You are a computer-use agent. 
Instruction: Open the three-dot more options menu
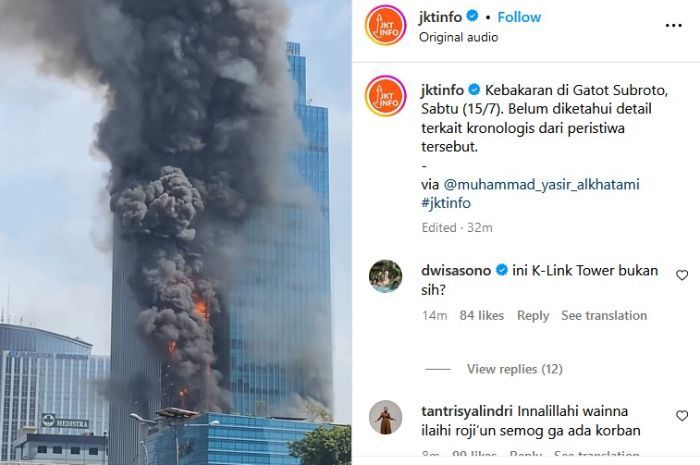point(673,25)
